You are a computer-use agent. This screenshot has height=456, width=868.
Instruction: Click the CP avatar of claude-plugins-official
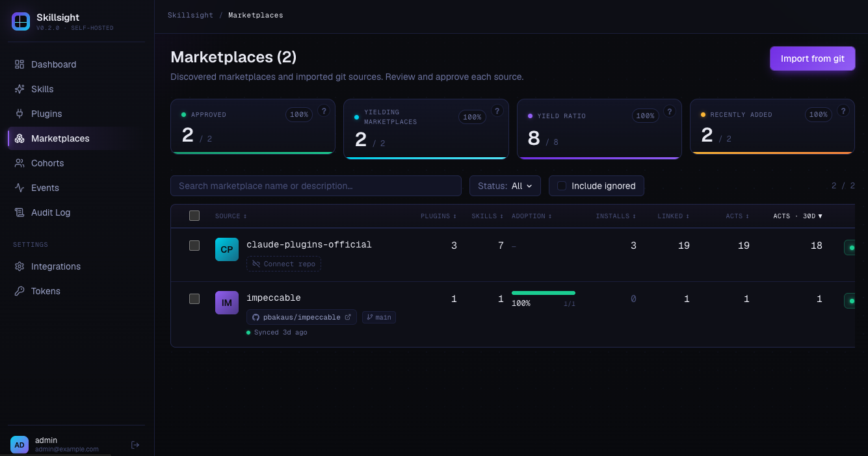pos(227,249)
